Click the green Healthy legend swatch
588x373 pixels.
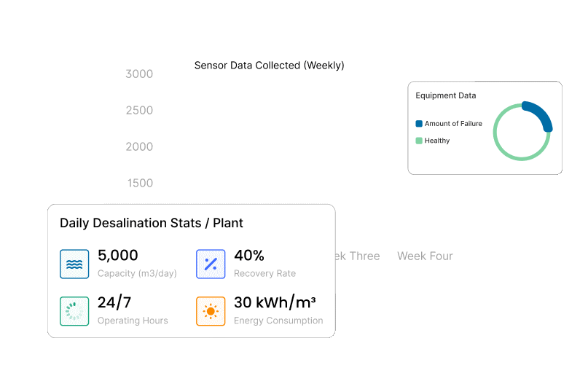419,141
